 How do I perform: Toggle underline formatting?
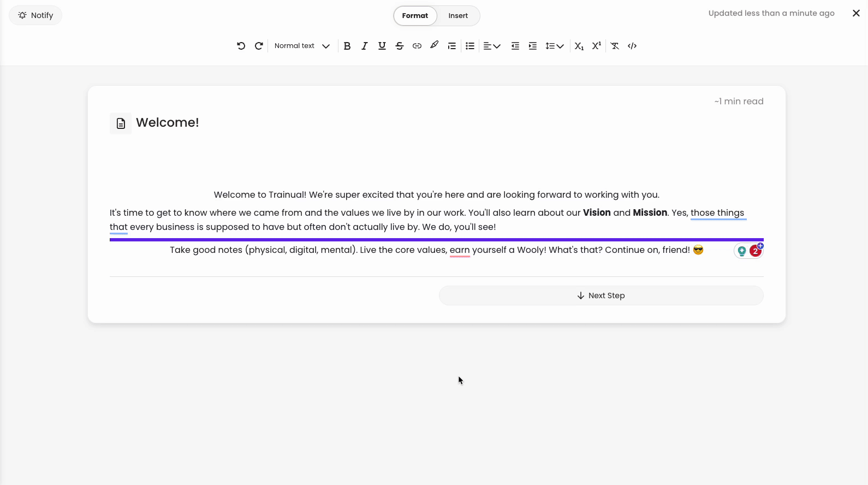pos(382,46)
